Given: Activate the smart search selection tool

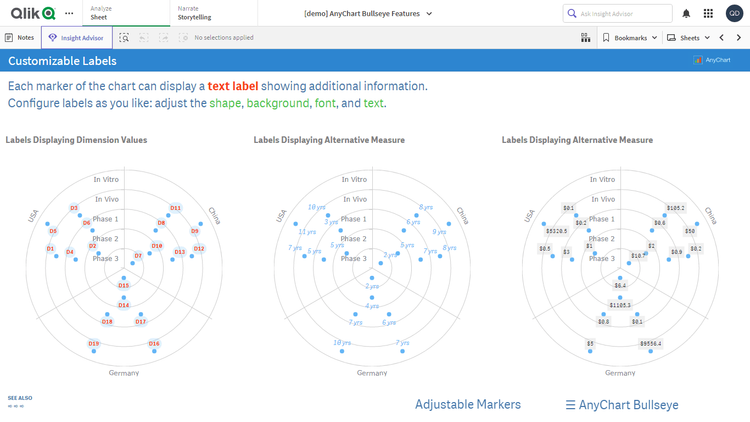Looking at the screenshot, I should point(124,38).
